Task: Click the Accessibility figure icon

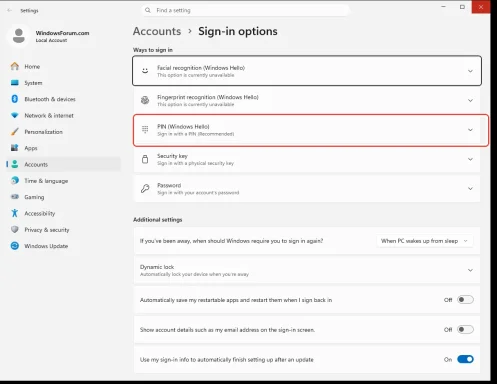Action: click(x=15, y=213)
